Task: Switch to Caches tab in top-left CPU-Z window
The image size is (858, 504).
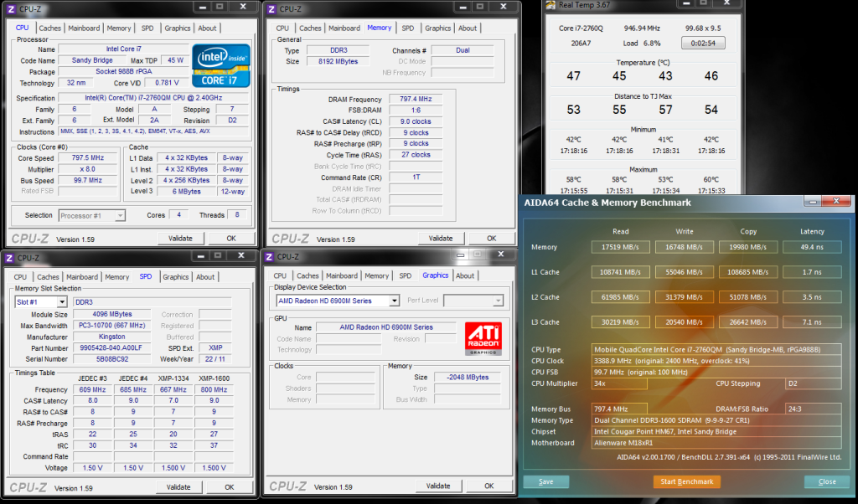Action: coord(49,28)
